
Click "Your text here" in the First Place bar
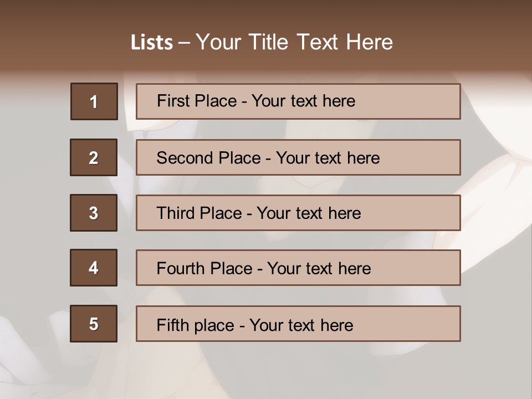point(303,101)
